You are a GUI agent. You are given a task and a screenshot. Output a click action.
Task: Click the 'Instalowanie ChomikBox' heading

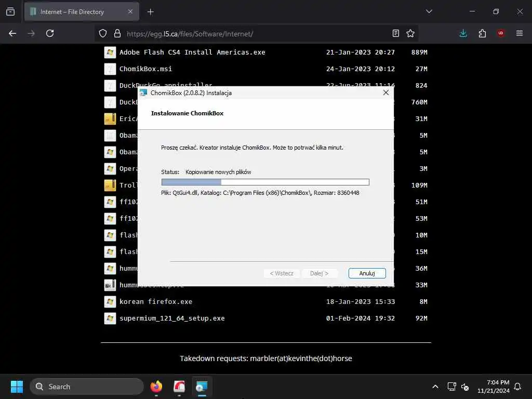click(x=187, y=113)
